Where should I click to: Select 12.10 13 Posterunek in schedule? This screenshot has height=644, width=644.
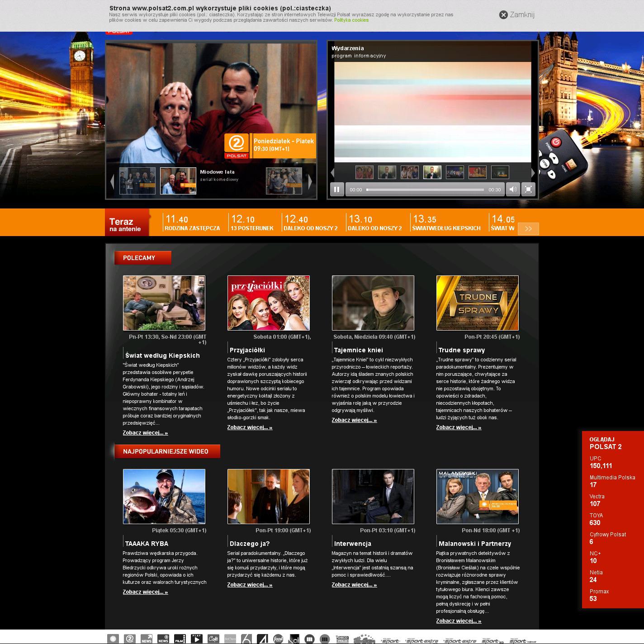tap(252, 223)
